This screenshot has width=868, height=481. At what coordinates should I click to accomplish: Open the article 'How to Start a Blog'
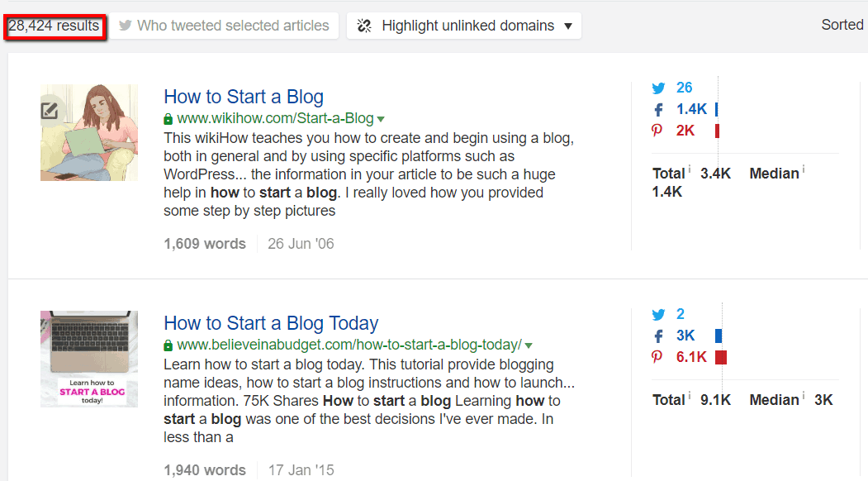click(x=244, y=97)
